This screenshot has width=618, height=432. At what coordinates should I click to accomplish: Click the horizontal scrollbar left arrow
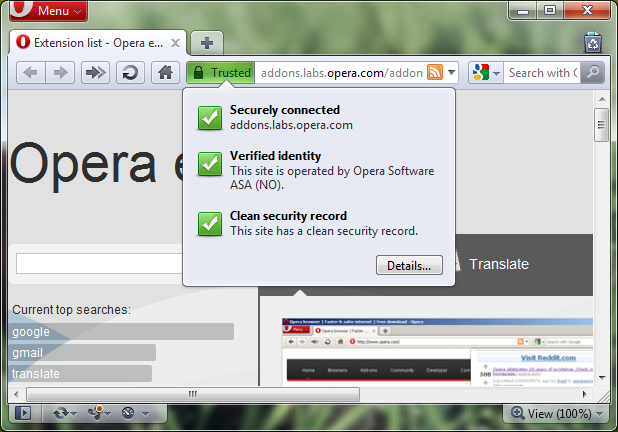pyautogui.click(x=16, y=394)
